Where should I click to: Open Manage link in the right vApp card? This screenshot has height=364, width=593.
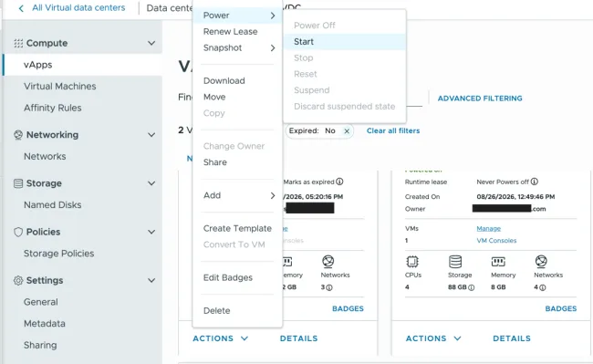[488, 228]
